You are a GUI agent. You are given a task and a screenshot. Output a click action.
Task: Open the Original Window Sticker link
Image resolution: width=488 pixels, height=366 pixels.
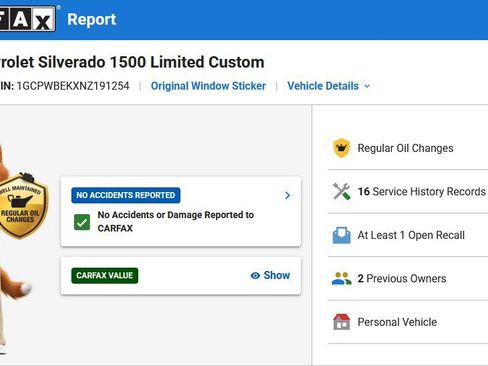pyautogui.click(x=208, y=86)
